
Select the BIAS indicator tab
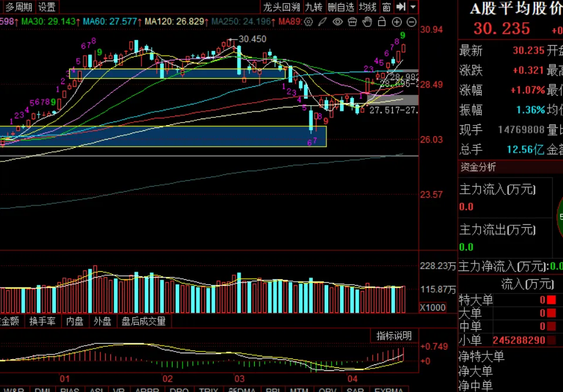point(70,390)
